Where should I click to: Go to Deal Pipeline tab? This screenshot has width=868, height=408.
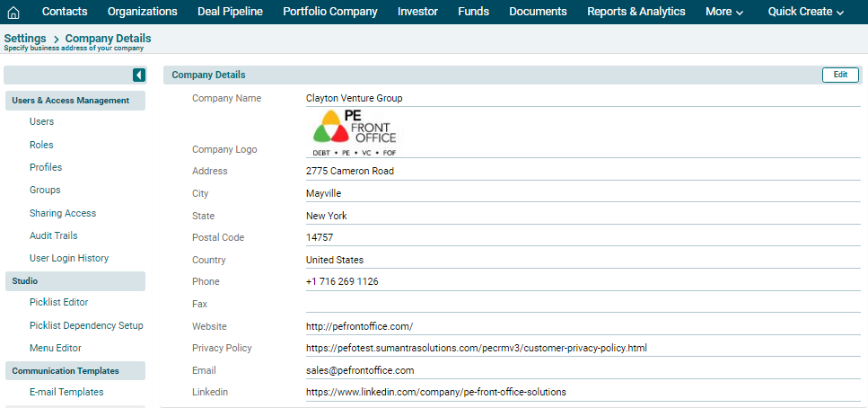[x=217, y=12]
